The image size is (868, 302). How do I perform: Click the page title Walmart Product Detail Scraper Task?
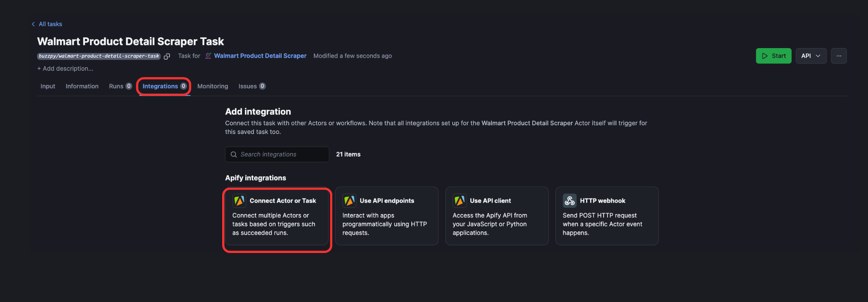[131, 41]
